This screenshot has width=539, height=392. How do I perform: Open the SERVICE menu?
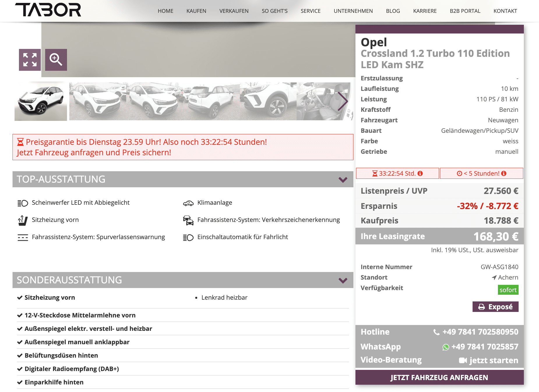click(311, 11)
